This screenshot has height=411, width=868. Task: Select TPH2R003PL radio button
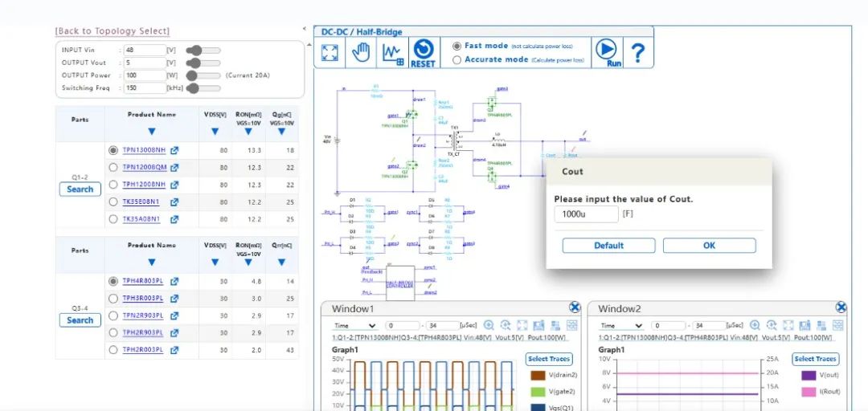[113, 350]
